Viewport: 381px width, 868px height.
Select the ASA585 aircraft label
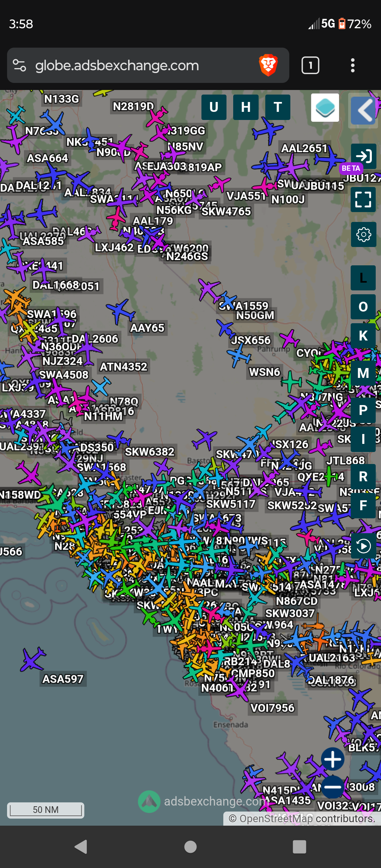[43, 241]
